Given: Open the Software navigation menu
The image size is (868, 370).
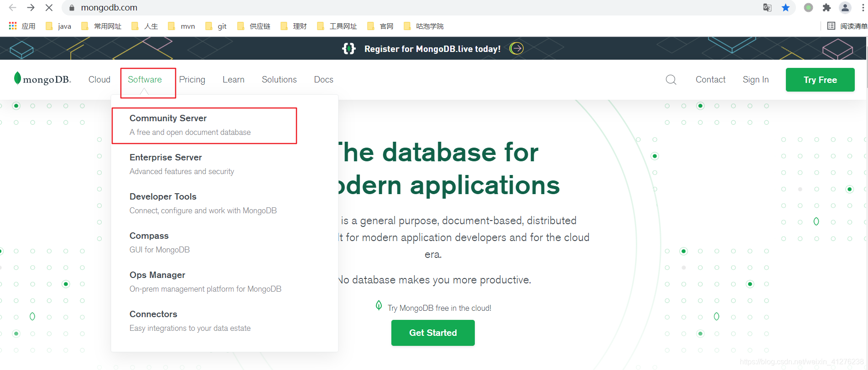Looking at the screenshot, I should (x=145, y=79).
